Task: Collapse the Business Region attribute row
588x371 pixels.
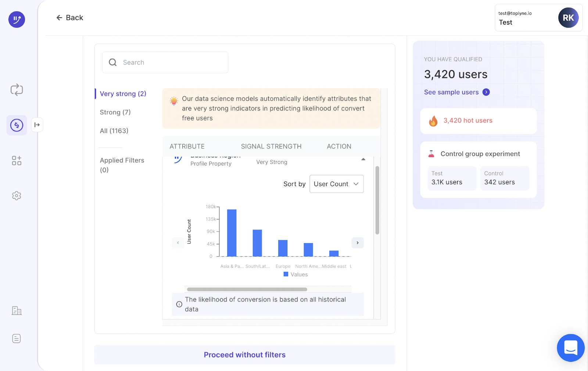Action: pos(363,159)
